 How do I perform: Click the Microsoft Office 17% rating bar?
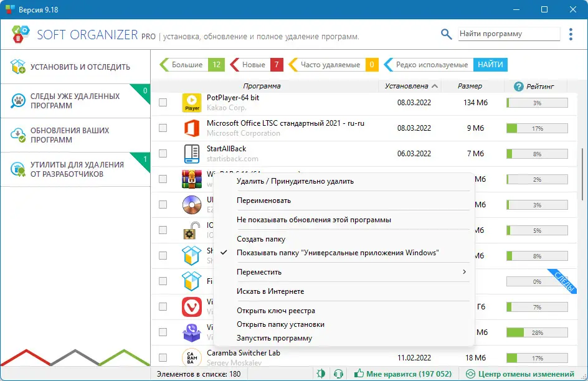[x=537, y=128]
